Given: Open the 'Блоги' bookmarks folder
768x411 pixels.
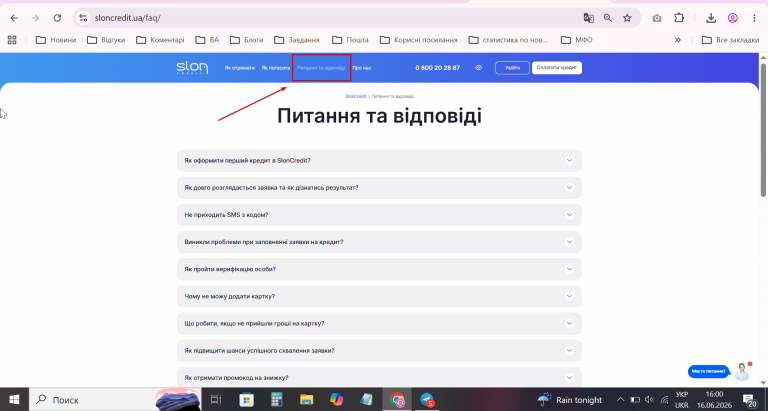Looking at the screenshot, I should point(247,40).
